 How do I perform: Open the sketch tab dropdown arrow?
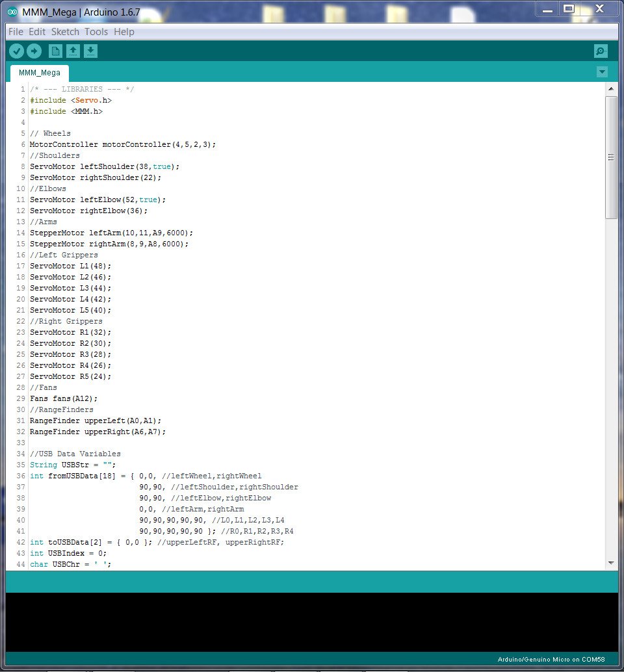click(602, 72)
